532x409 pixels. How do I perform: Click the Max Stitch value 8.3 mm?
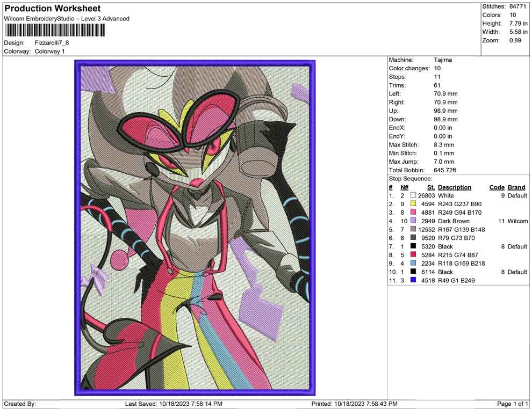point(444,145)
